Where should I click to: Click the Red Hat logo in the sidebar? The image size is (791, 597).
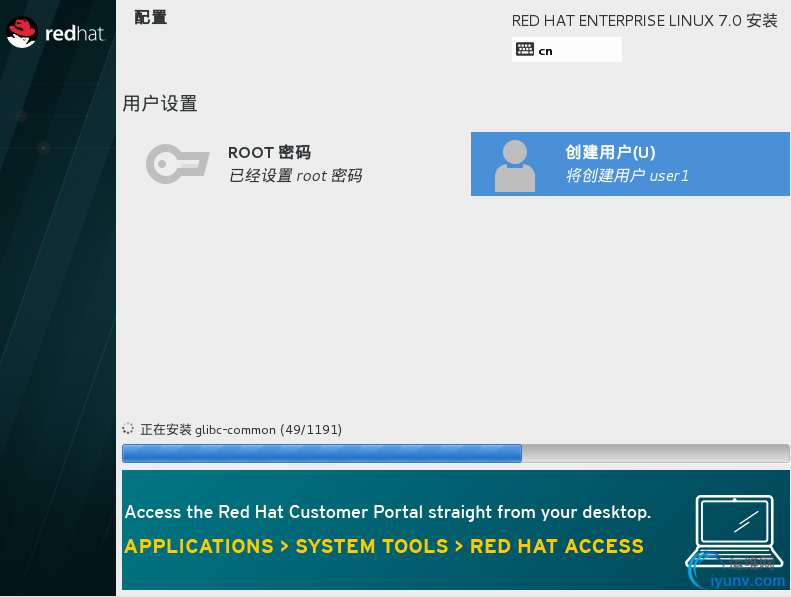(55, 33)
